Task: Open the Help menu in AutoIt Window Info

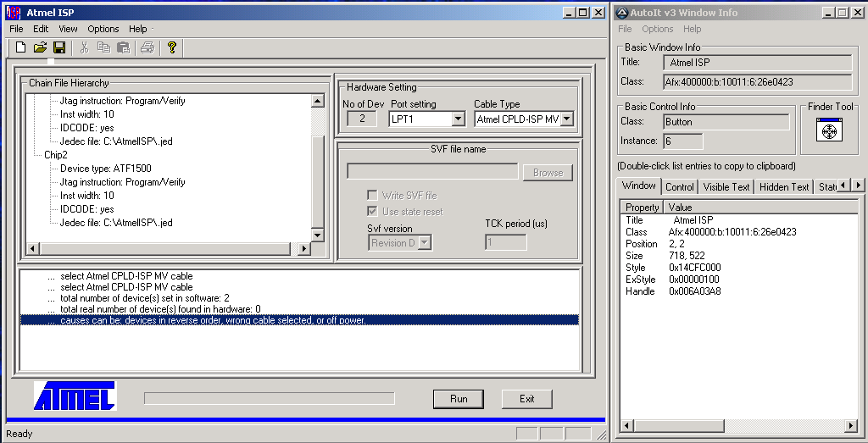Action: (x=692, y=29)
